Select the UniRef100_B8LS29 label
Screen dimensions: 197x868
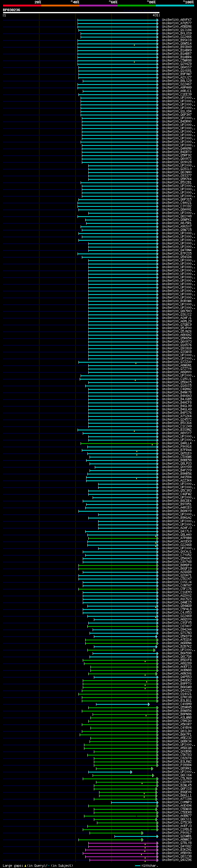tap(177, 81)
